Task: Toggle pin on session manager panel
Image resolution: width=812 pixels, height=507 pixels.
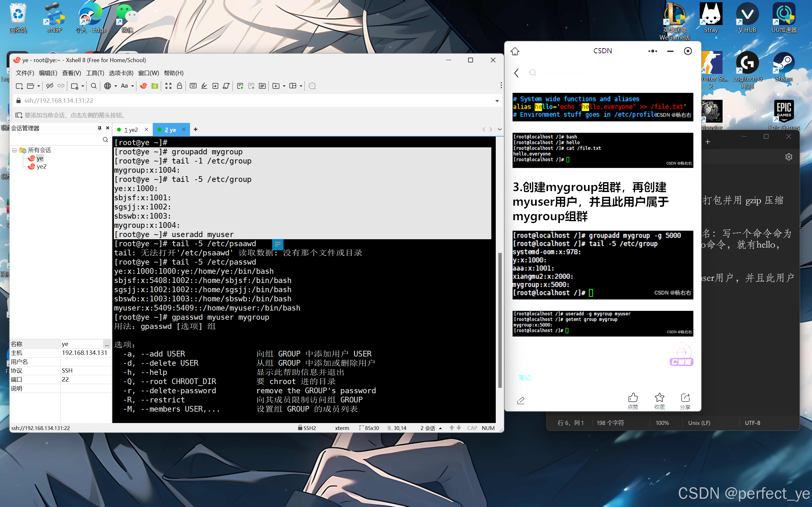Action: tap(99, 128)
